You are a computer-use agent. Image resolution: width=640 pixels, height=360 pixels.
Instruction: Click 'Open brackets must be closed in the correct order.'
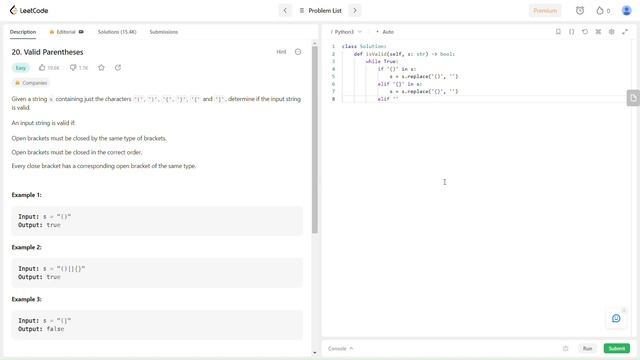point(77,152)
